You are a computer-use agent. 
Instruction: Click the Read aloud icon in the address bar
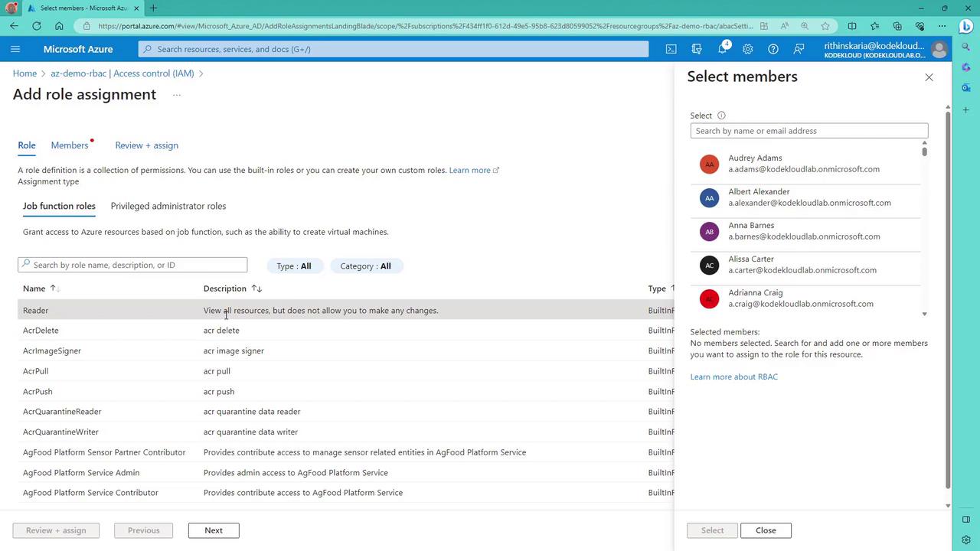(x=785, y=26)
